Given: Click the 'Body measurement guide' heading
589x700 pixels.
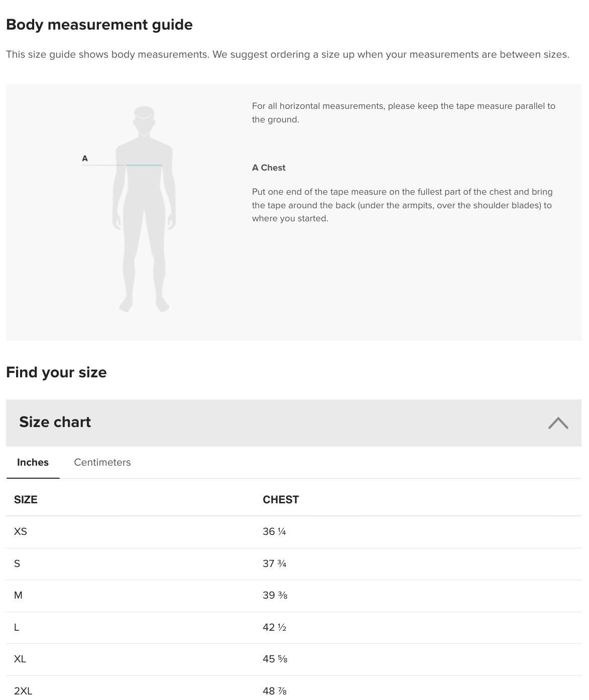Looking at the screenshot, I should point(99,25).
